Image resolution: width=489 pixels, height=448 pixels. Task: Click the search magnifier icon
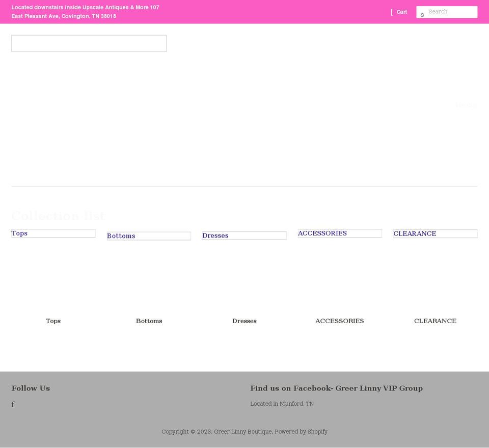click(x=422, y=14)
